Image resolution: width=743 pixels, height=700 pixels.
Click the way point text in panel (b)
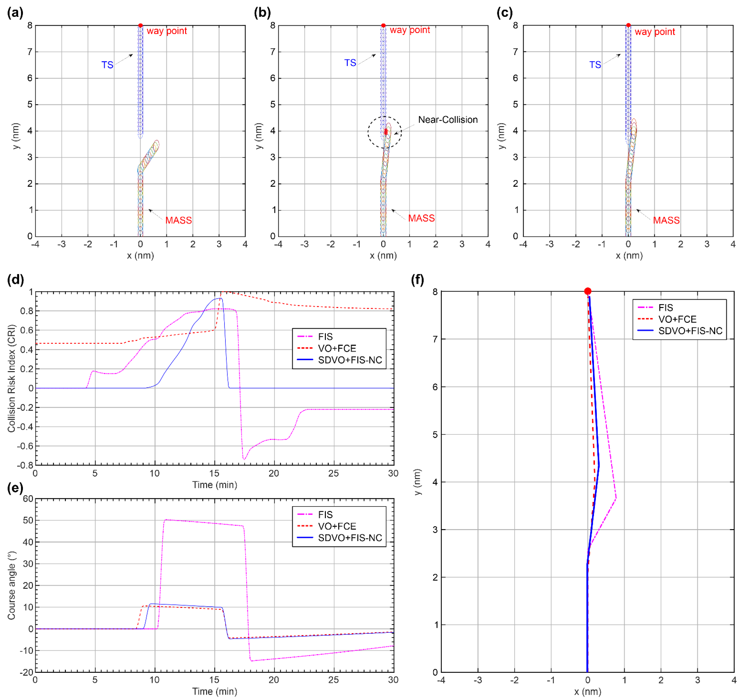(x=410, y=30)
